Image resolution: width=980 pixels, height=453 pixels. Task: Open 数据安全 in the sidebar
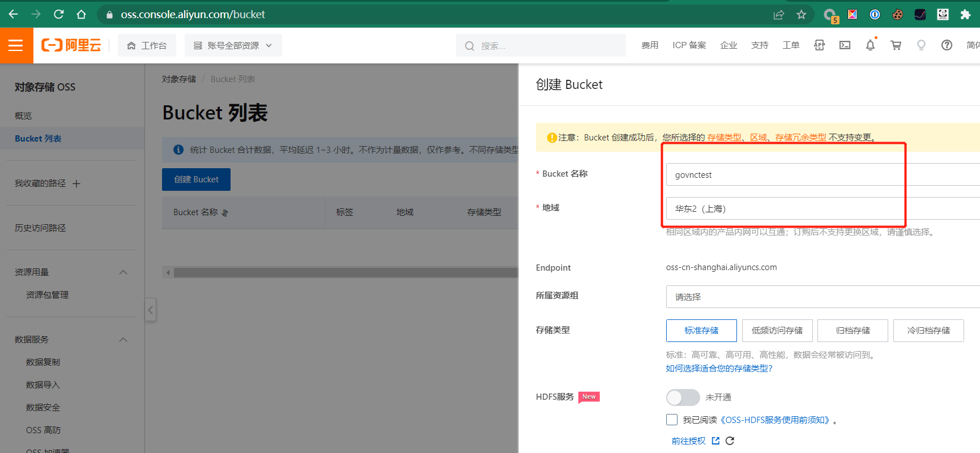(42, 408)
